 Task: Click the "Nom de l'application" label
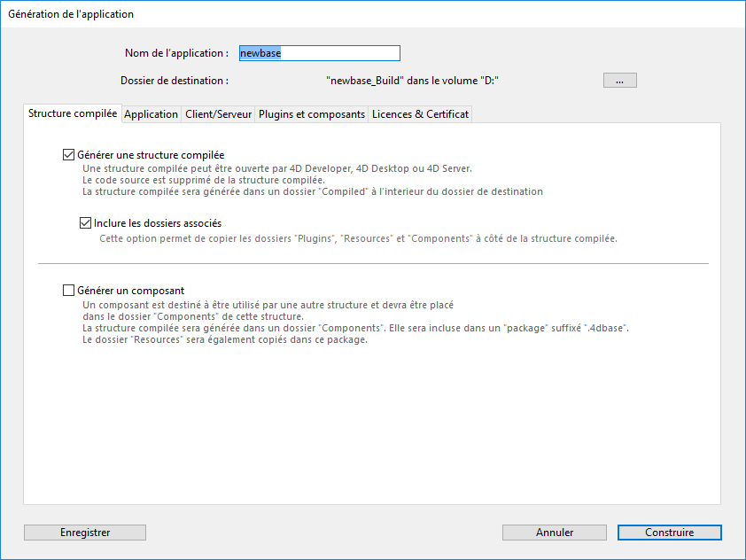(x=177, y=53)
